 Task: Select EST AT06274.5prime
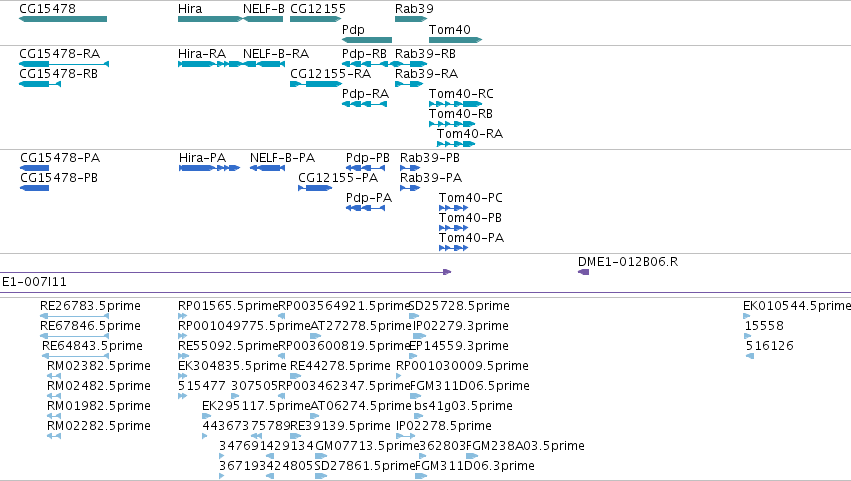315,416
